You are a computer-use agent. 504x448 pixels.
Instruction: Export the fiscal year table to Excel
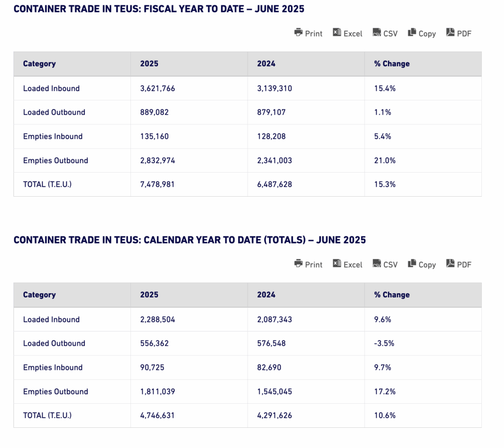pos(347,33)
